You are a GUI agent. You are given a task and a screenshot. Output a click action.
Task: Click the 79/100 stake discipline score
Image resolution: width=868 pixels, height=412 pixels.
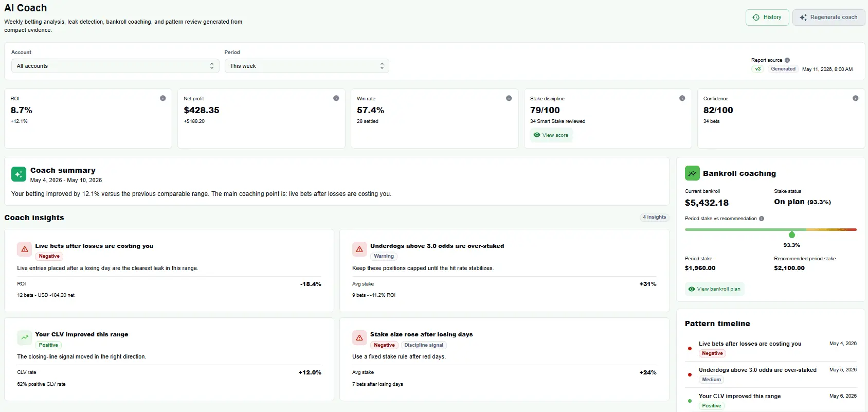[545, 110]
